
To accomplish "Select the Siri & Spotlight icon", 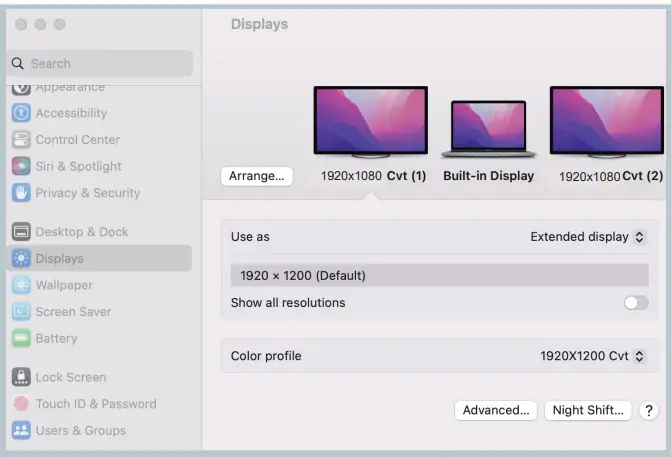I will [x=20, y=166].
